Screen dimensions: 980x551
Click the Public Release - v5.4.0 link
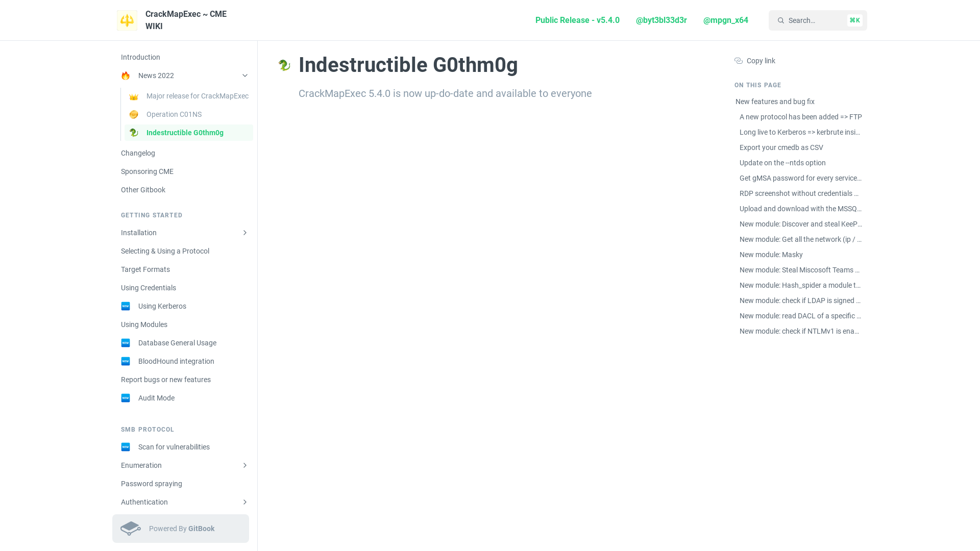(x=577, y=20)
